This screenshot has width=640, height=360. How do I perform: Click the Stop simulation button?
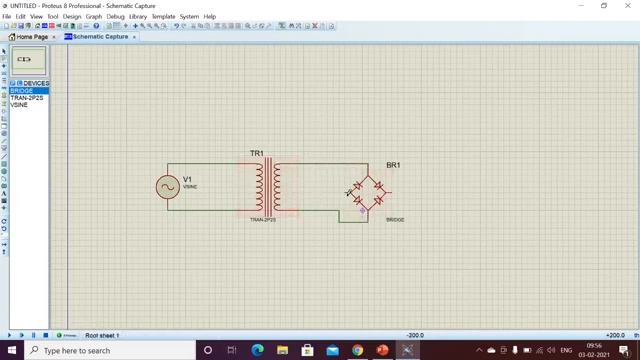point(46,335)
